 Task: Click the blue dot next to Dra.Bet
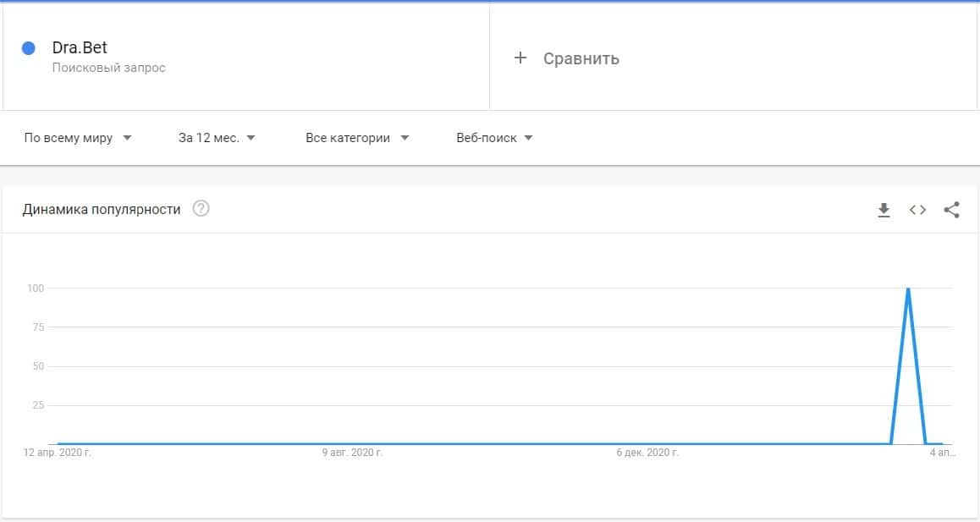28,48
